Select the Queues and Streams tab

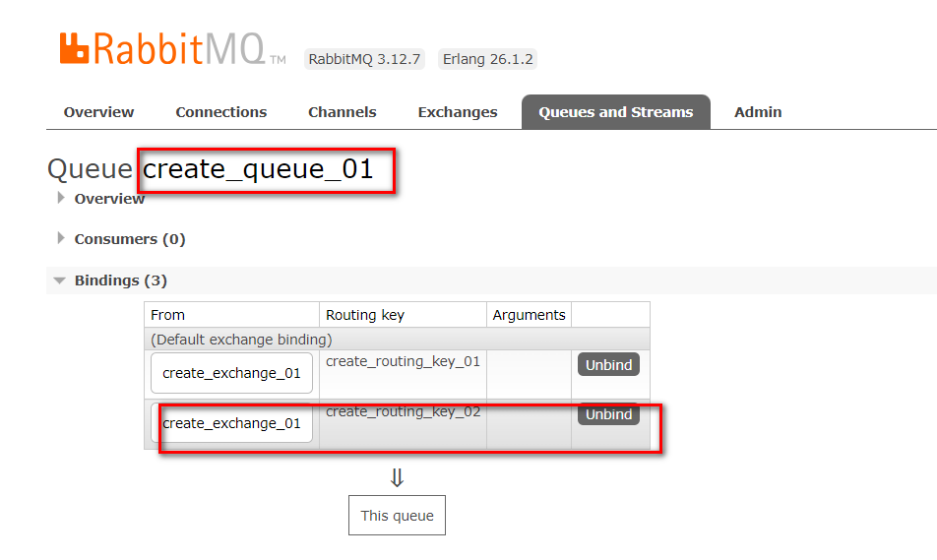(615, 112)
